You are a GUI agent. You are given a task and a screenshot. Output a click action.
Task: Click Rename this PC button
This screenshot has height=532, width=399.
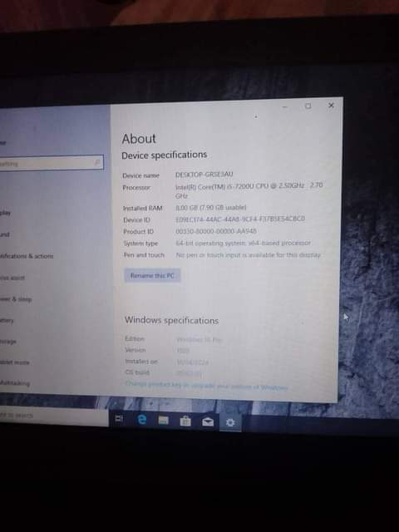coord(152,275)
